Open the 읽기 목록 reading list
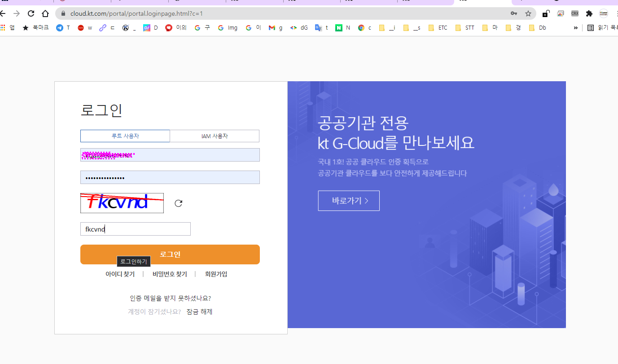This screenshot has width=618, height=364. [x=602, y=28]
